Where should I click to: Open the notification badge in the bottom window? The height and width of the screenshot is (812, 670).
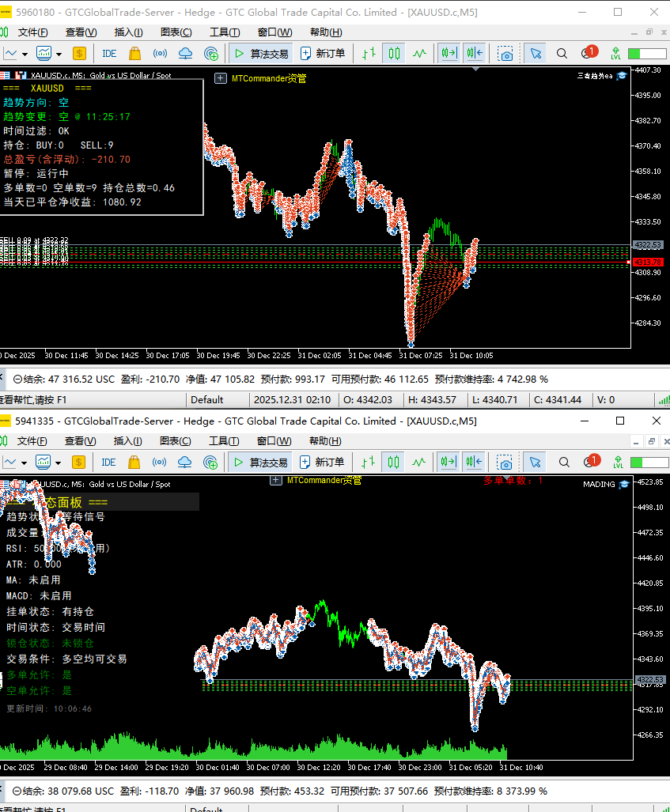click(591, 461)
